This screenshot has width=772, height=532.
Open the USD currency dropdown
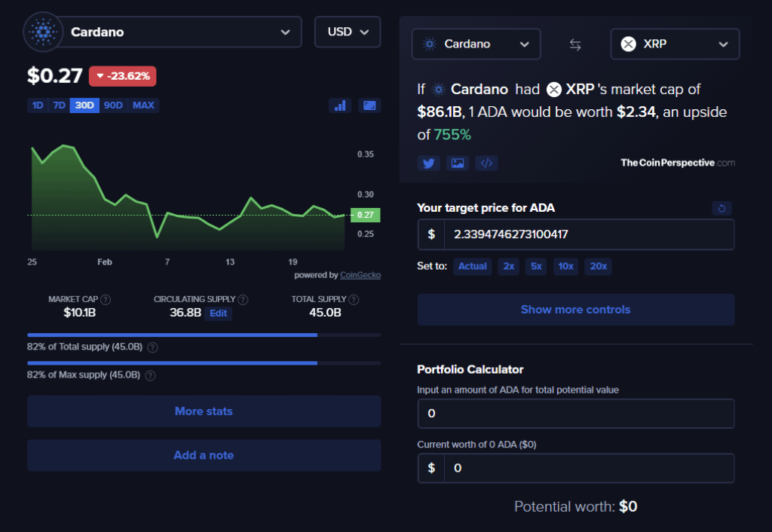tap(348, 32)
